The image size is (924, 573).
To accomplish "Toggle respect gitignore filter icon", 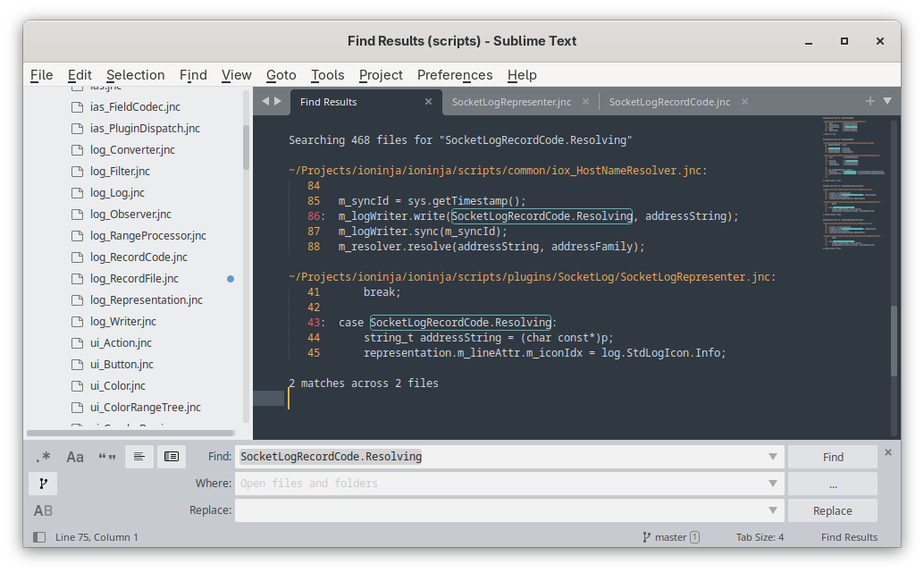I will (43, 484).
